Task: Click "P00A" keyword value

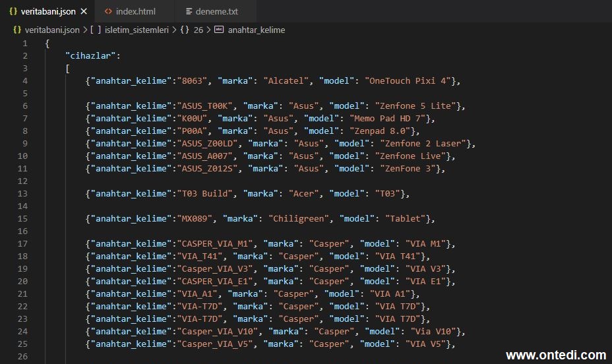Action: point(192,131)
